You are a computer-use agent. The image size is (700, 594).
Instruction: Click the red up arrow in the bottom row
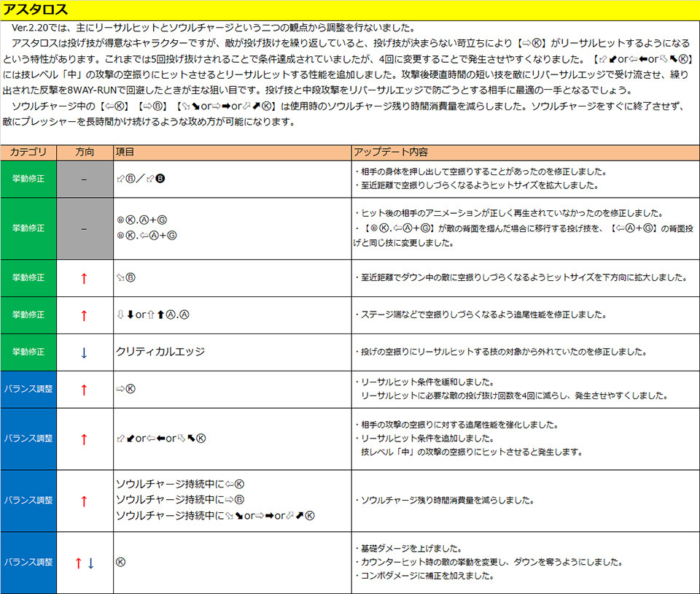pos(78,563)
